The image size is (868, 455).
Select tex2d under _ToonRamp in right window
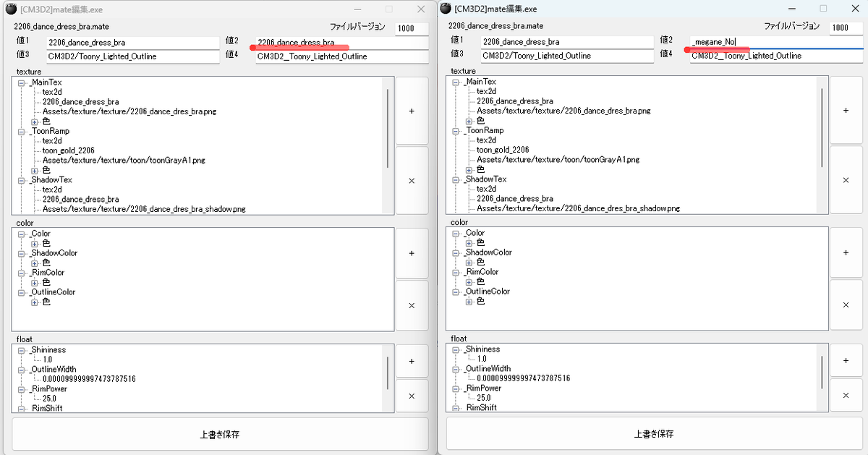tap(486, 140)
